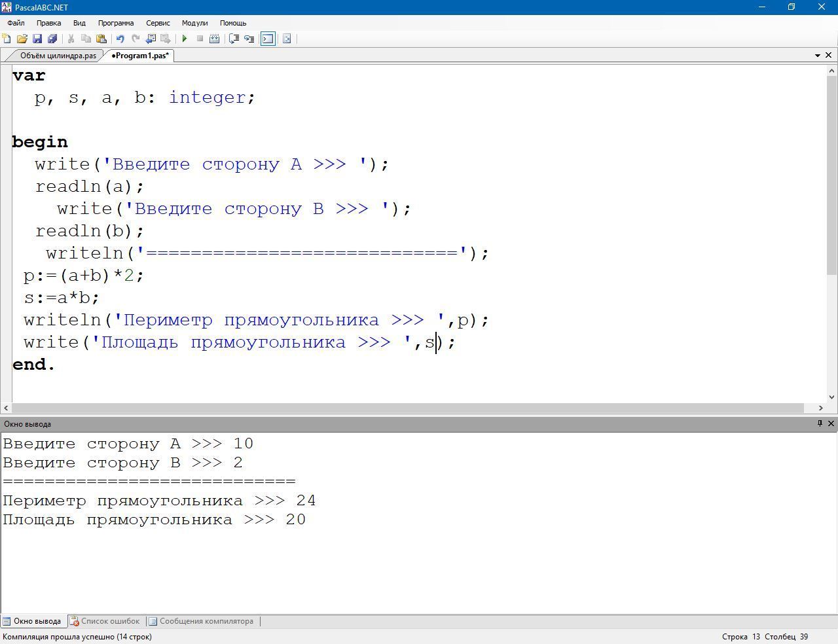Viewport: 838px width, 644px height.
Task: Open a file using the folder icon
Action: point(22,39)
